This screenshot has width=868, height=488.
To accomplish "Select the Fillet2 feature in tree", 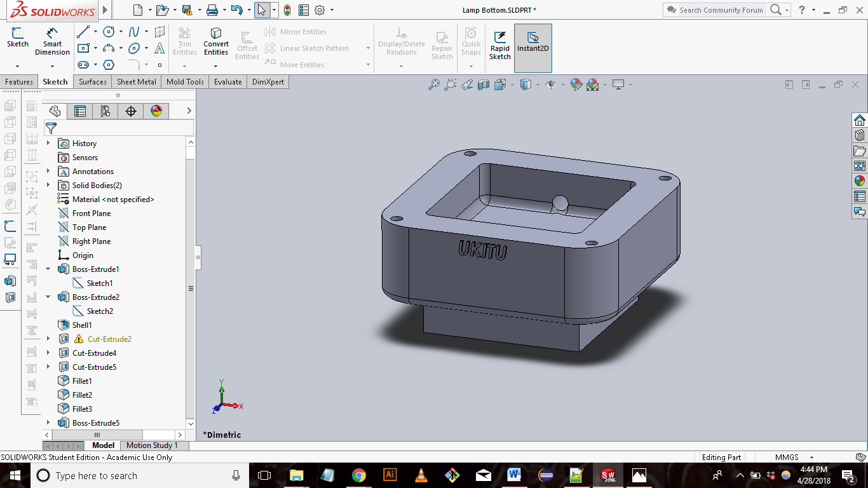I will point(82,395).
